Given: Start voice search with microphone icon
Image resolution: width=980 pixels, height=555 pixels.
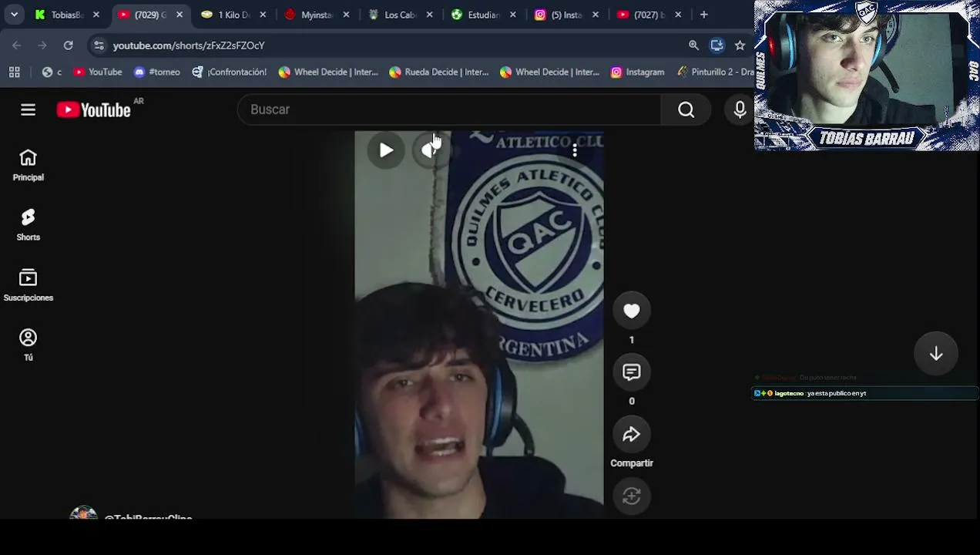Looking at the screenshot, I should pyautogui.click(x=740, y=109).
